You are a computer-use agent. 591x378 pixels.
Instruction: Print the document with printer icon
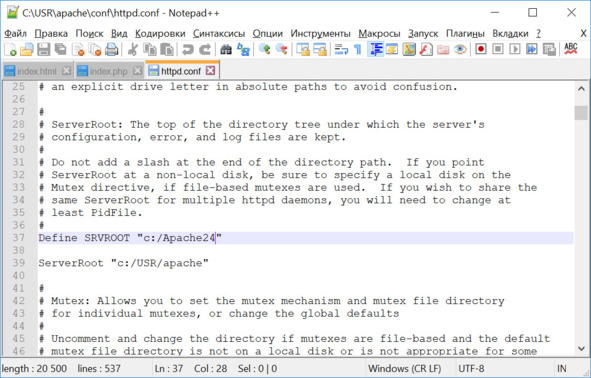[x=112, y=50]
